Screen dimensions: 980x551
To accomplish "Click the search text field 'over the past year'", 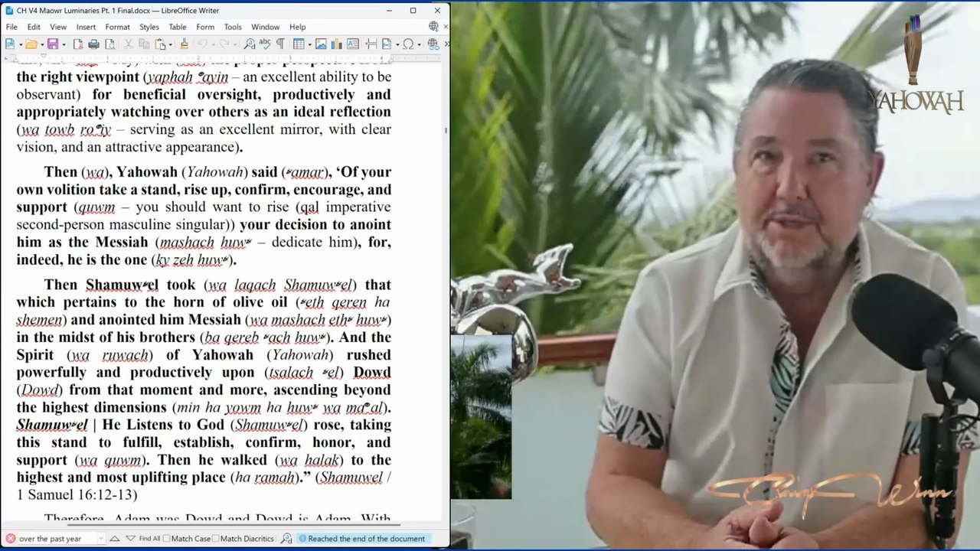I will click(57, 539).
